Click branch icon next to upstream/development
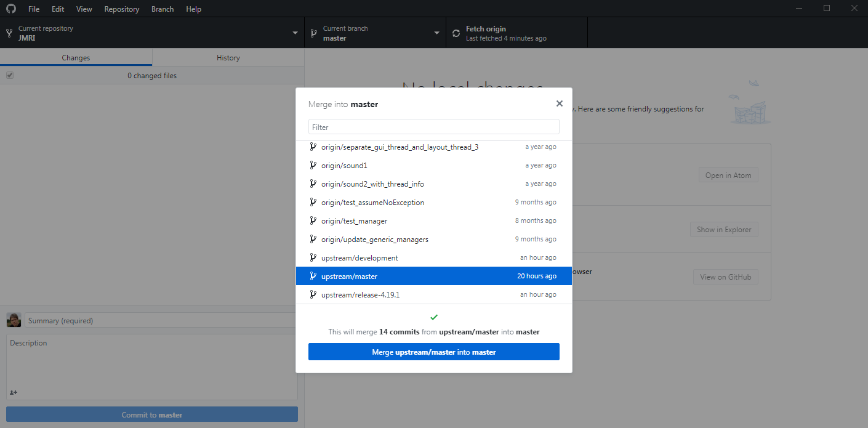 [313, 258]
